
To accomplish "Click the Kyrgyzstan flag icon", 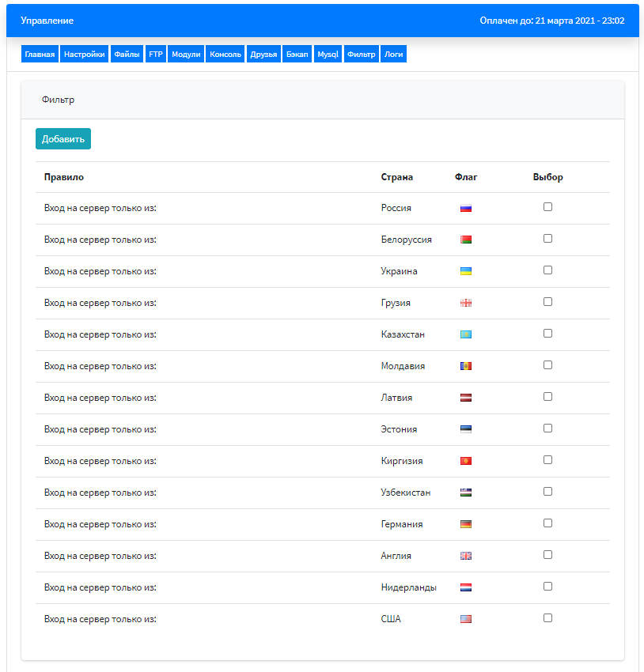I will (466, 461).
